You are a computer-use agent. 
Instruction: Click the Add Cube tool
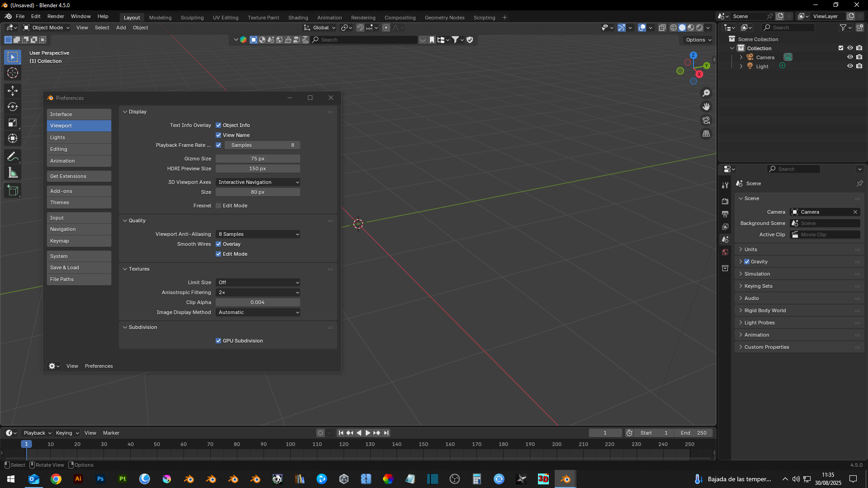pos(13,191)
